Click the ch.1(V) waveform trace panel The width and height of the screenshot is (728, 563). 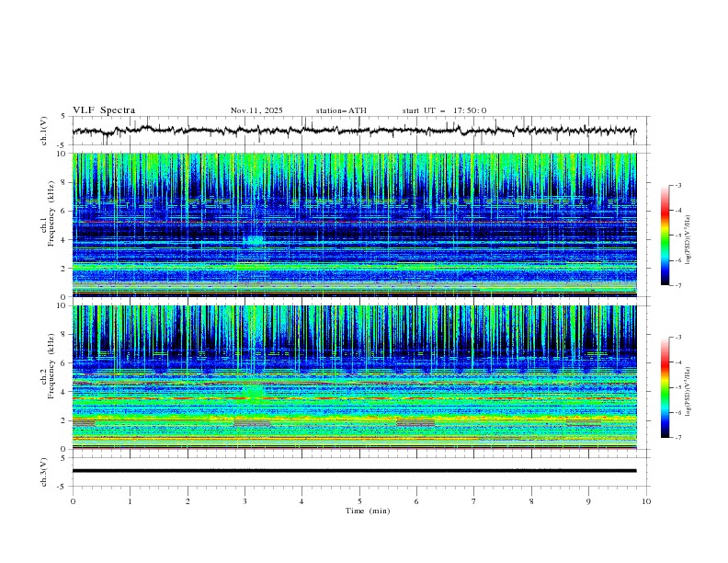[x=358, y=131]
